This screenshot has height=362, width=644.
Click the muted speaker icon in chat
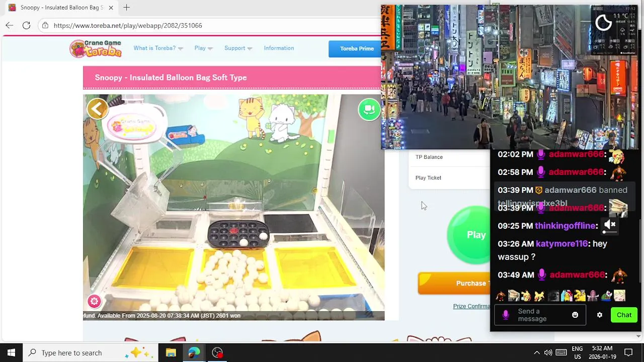click(610, 225)
